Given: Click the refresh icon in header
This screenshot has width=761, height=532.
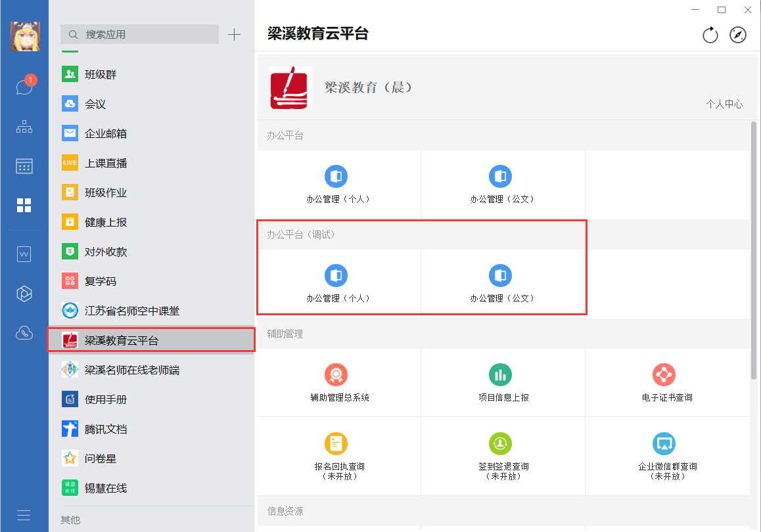Looking at the screenshot, I should tap(710, 35).
